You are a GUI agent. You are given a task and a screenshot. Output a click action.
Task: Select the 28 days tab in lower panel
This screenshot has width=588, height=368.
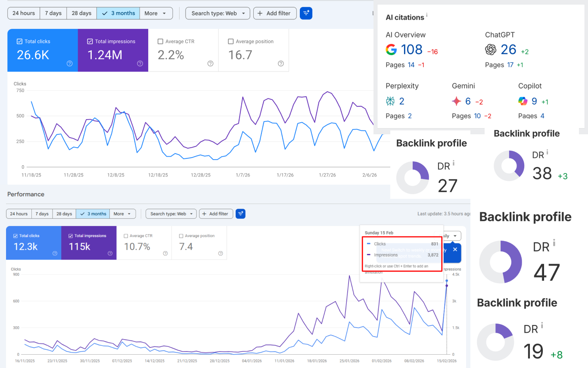[64, 213]
